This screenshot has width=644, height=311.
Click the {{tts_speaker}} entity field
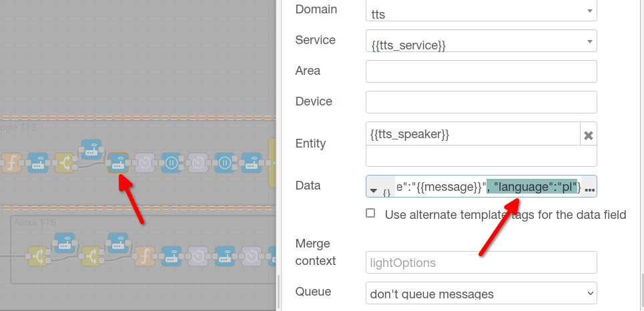coord(473,133)
